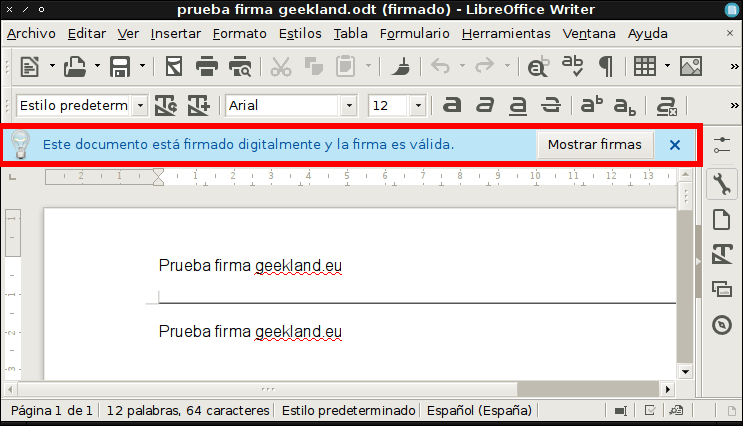Viewport: 743px width, 426px height.
Task: Close the digital signature infobar
Action: pos(675,145)
